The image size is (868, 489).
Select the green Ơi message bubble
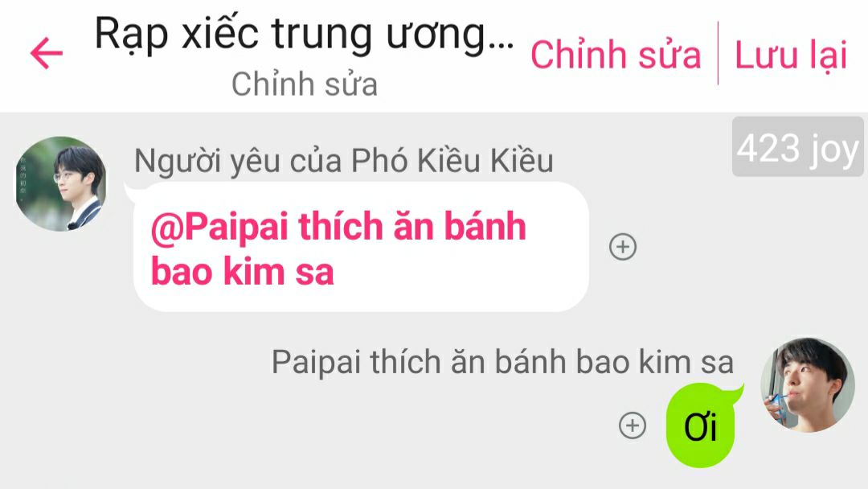coord(701,425)
